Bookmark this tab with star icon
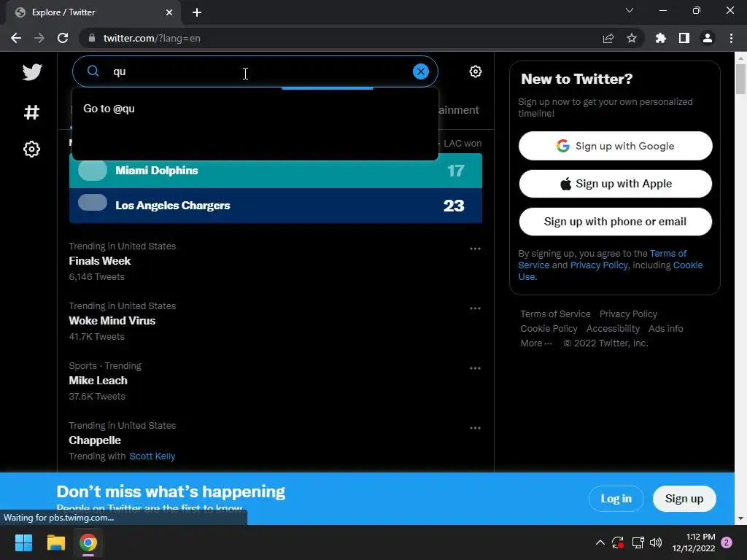747x560 pixels. (631, 38)
